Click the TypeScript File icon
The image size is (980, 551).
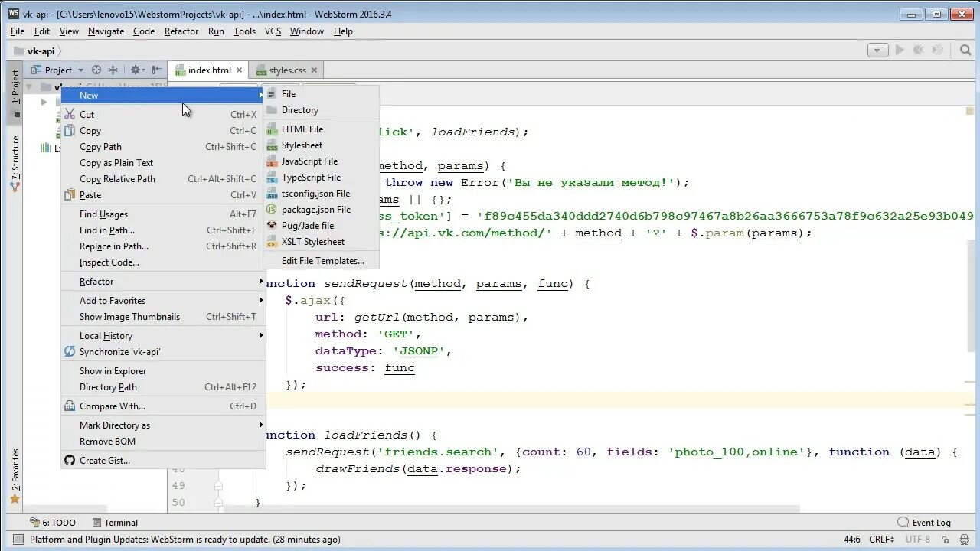pos(272,178)
